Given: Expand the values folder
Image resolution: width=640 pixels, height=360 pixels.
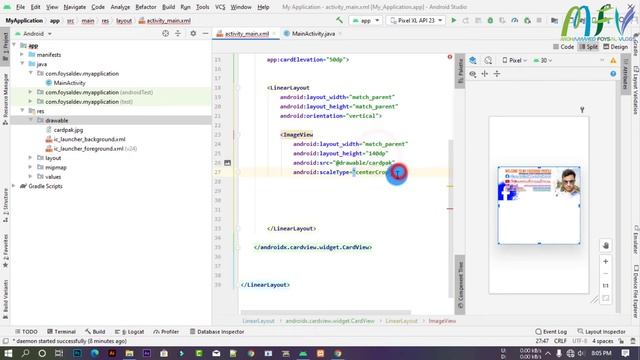Looking at the screenshot, I should pyautogui.click(x=30, y=176).
